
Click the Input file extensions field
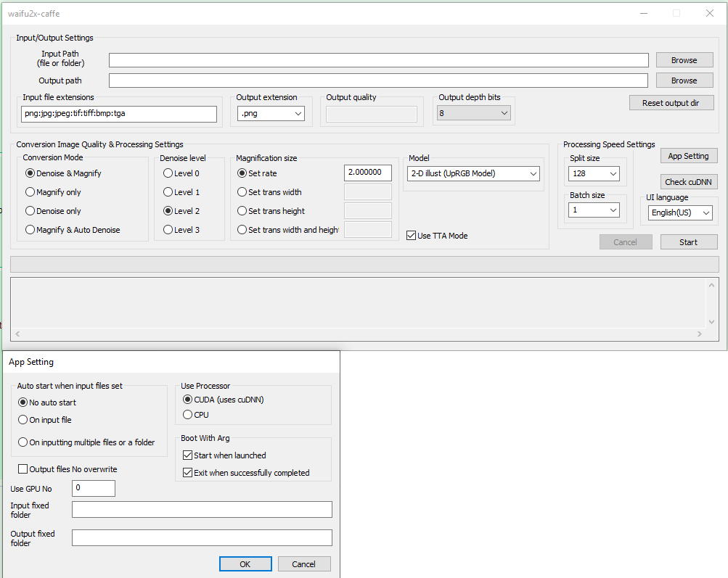point(119,114)
